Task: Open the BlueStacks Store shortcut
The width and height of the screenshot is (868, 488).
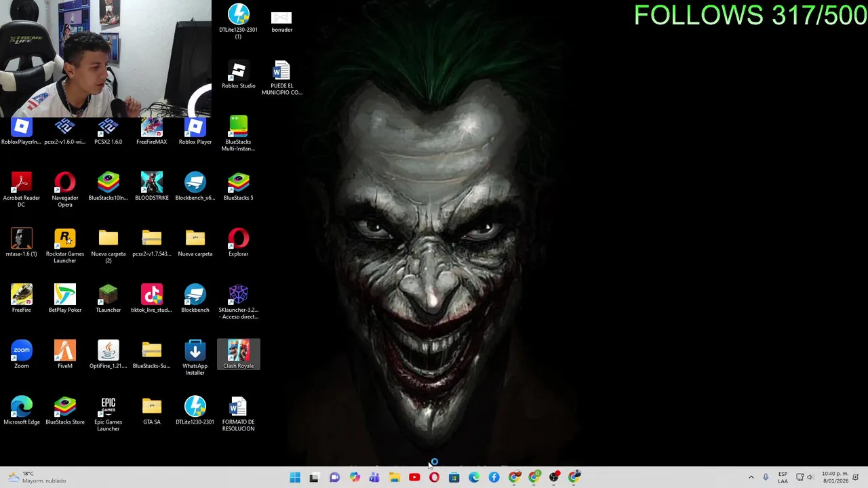Action: click(65, 411)
